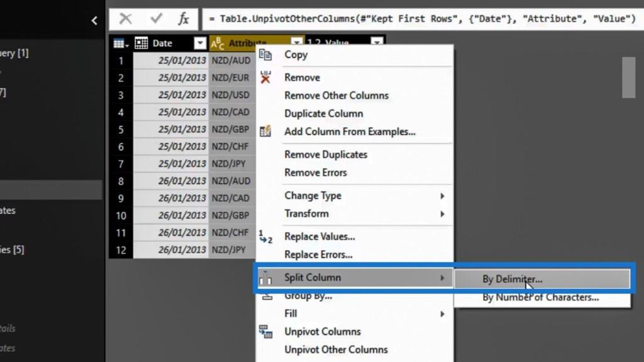Click the NZD/USD cell in row 3
This screenshot has width=644, height=362.
click(x=231, y=96)
